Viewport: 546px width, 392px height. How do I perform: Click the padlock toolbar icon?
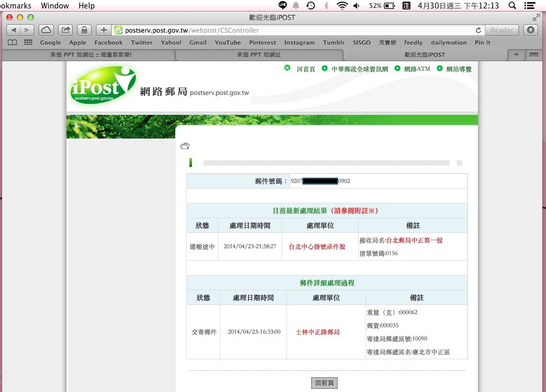pos(84,30)
